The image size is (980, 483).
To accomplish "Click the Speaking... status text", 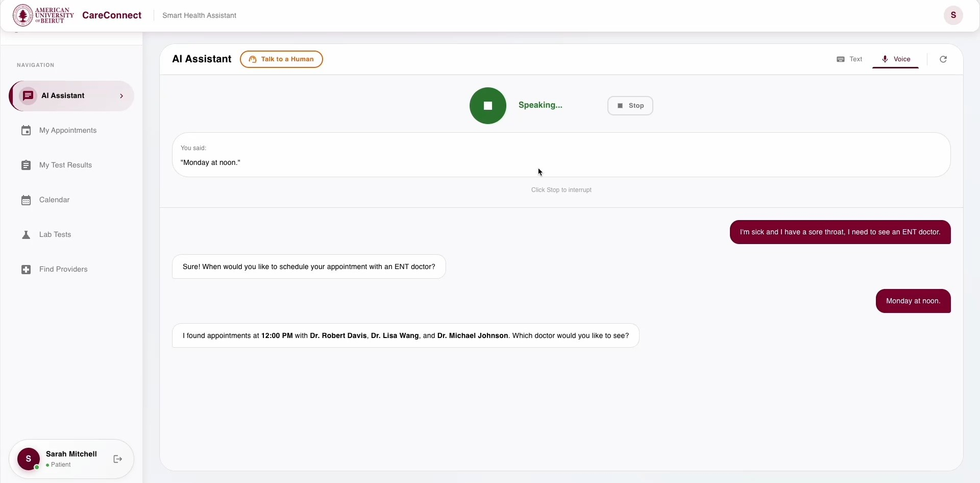I will tap(541, 105).
